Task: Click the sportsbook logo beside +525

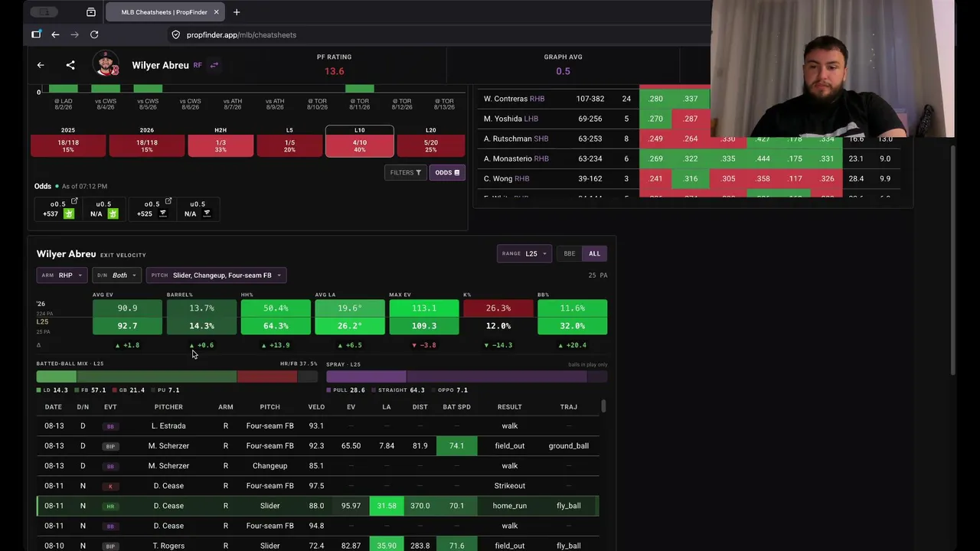Action: tap(163, 214)
